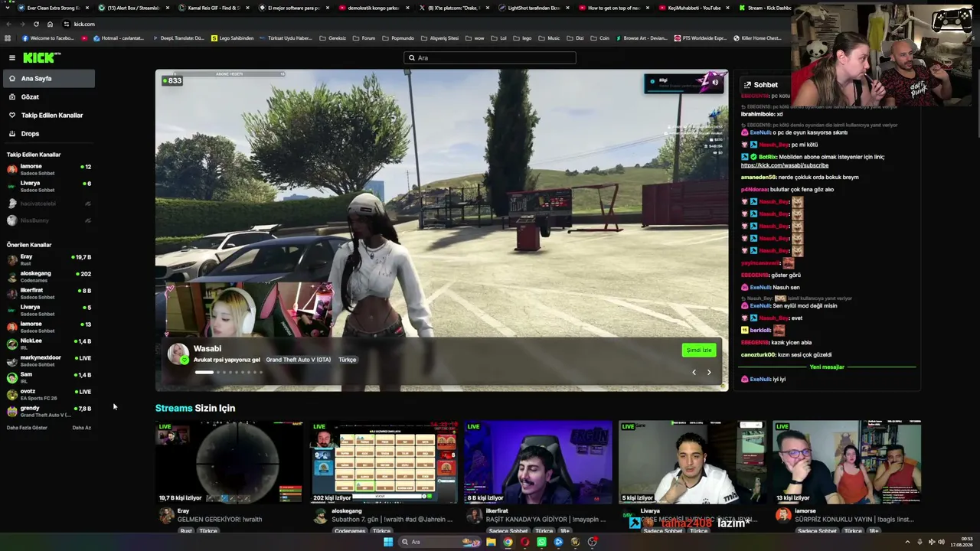The height and width of the screenshot is (551, 980).
Task: Select the active carousel indicator bar
Action: pos(204,373)
